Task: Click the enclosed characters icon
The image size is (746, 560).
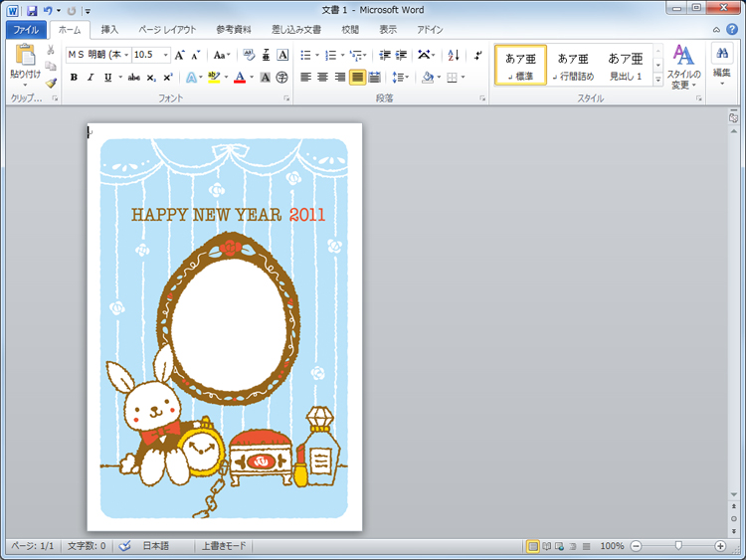Action: coord(282,77)
